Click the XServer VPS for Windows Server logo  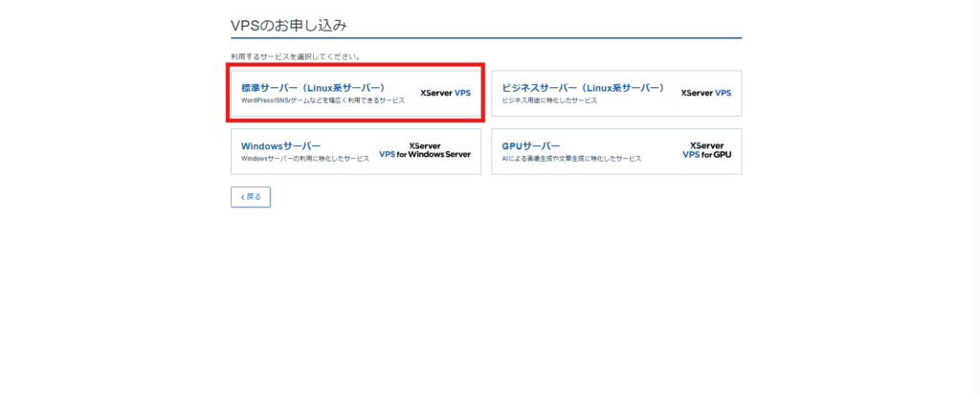coord(425,151)
